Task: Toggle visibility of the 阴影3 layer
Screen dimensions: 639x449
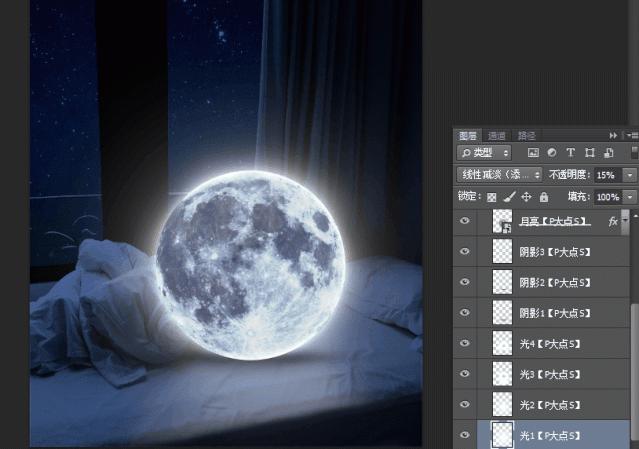Action: click(464, 252)
